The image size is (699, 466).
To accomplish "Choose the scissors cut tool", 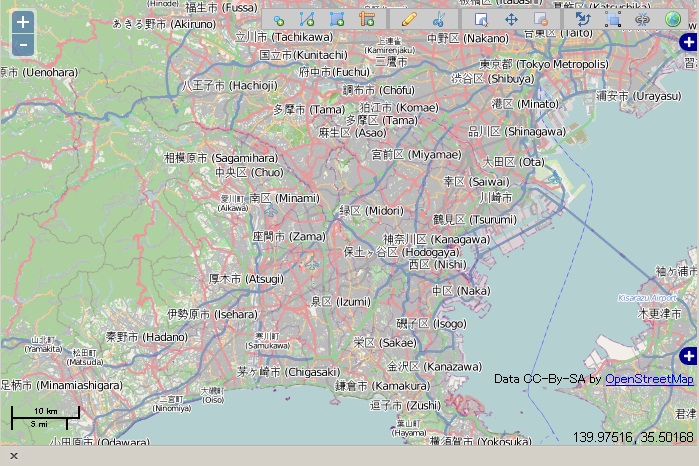I will pyautogui.click(x=438, y=19).
